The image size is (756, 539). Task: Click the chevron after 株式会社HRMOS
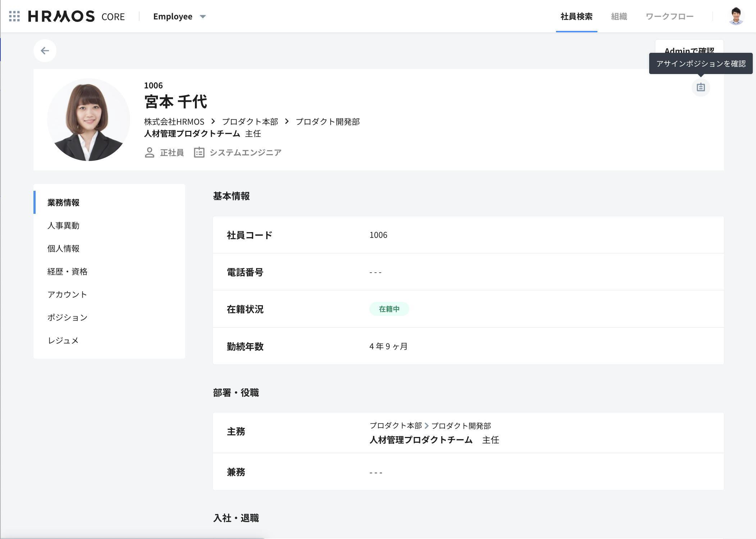point(213,121)
